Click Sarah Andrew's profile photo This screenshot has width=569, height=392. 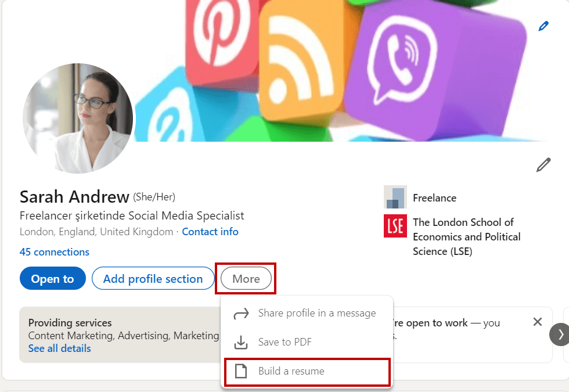[78, 118]
